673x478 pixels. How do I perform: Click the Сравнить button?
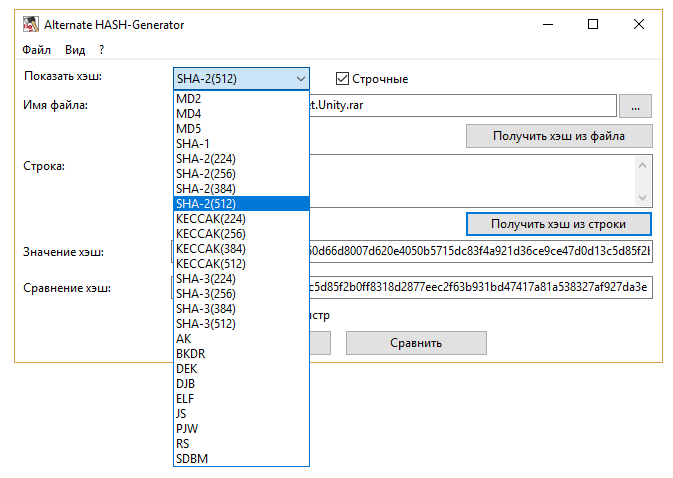[416, 343]
